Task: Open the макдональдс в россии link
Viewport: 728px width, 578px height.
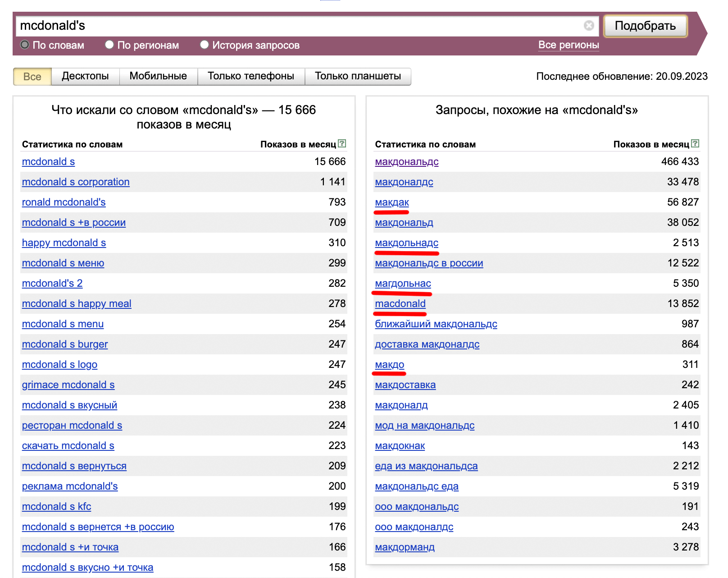Action: 429,263
